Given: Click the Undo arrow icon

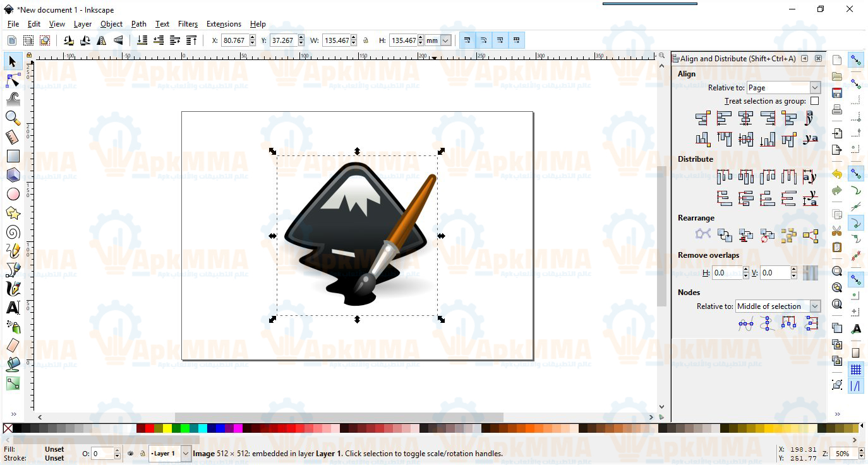Looking at the screenshot, I should pyautogui.click(x=837, y=174).
